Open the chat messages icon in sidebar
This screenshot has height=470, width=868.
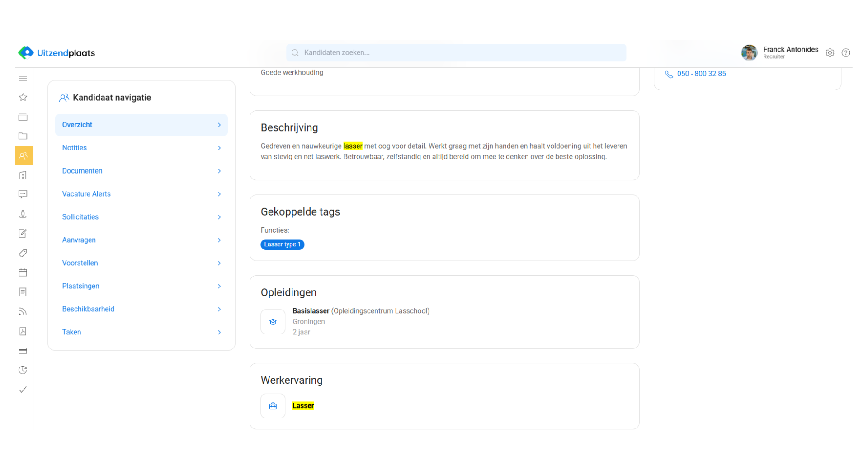(23, 194)
